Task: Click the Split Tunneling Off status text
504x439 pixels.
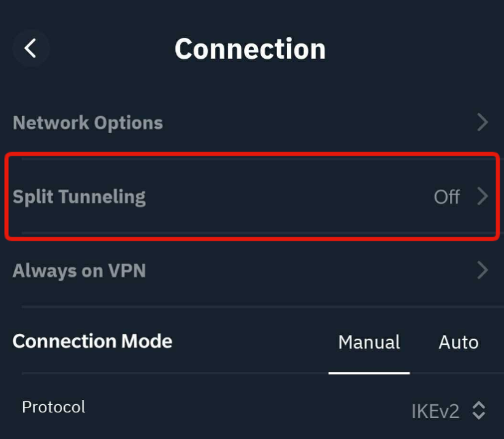Action: pos(447,197)
